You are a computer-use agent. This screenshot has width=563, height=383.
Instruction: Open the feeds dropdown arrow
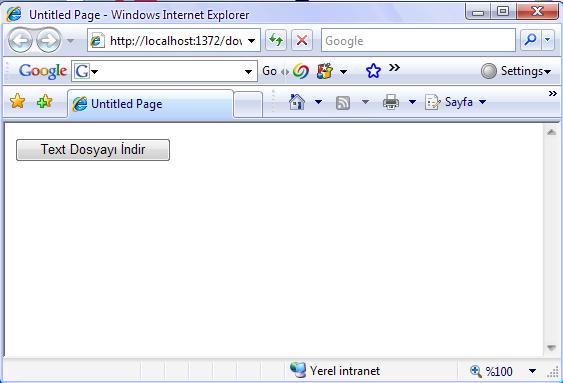[365, 102]
